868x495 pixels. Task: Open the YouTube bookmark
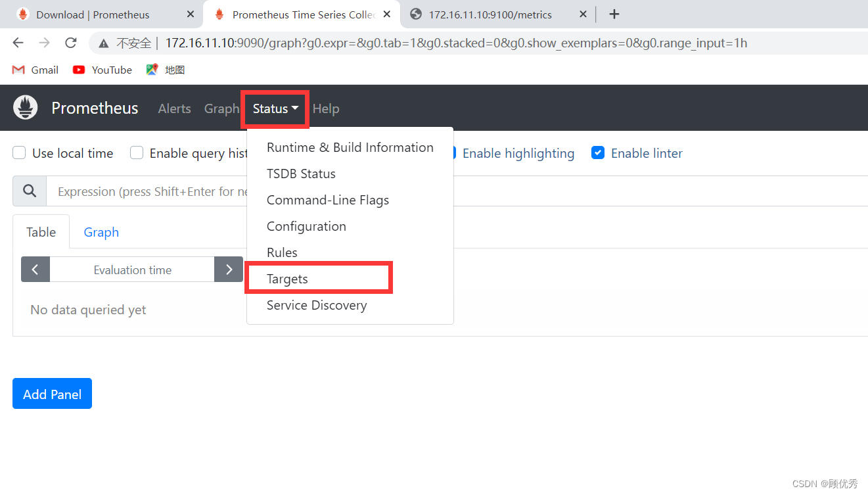point(102,70)
